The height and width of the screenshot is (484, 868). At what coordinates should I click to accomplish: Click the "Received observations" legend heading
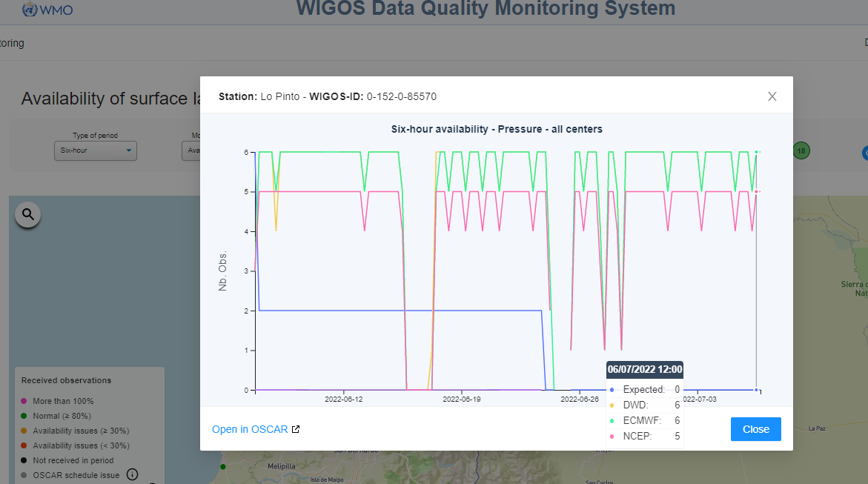click(67, 380)
